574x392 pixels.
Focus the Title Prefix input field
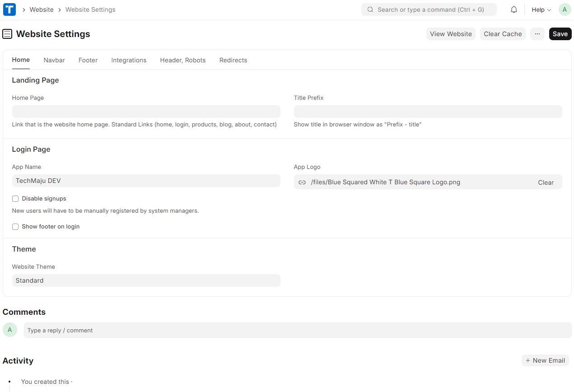pyautogui.click(x=428, y=112)
